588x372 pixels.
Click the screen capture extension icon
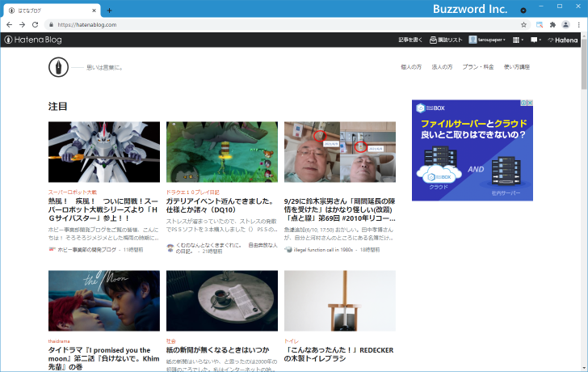pyautogui.click(x=540, y=25)
